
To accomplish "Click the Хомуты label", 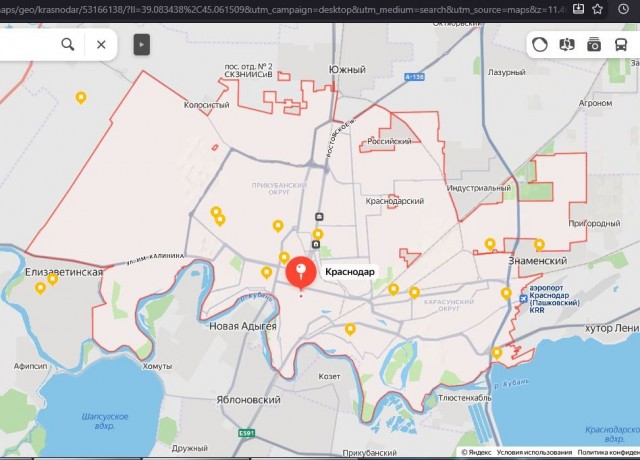I will (157, 366).
